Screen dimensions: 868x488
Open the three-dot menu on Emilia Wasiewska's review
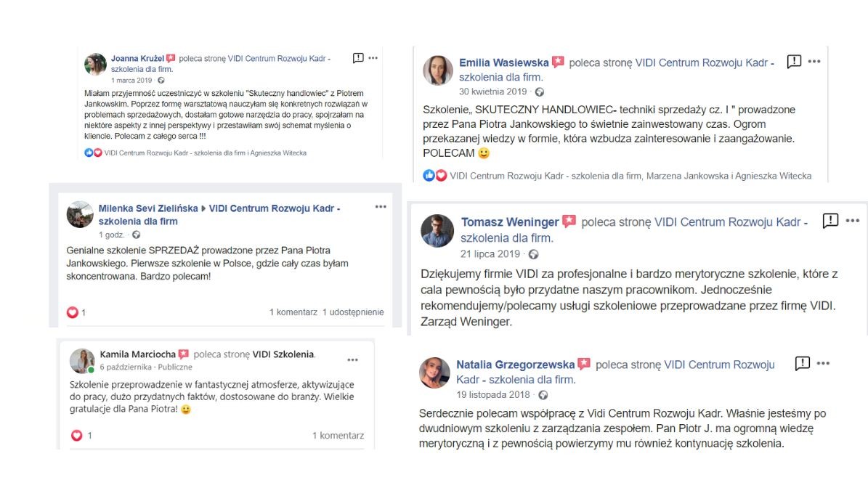814,62
